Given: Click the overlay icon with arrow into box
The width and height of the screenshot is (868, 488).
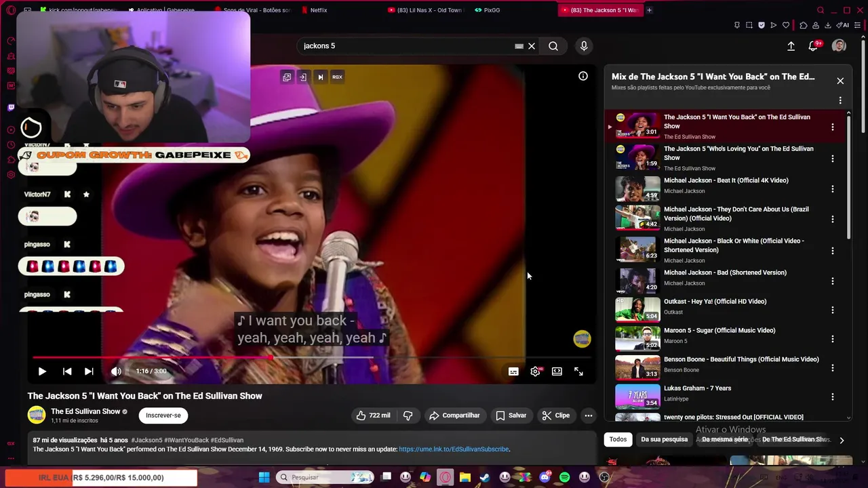Looking at the screenshot, I should coord(303,77).
